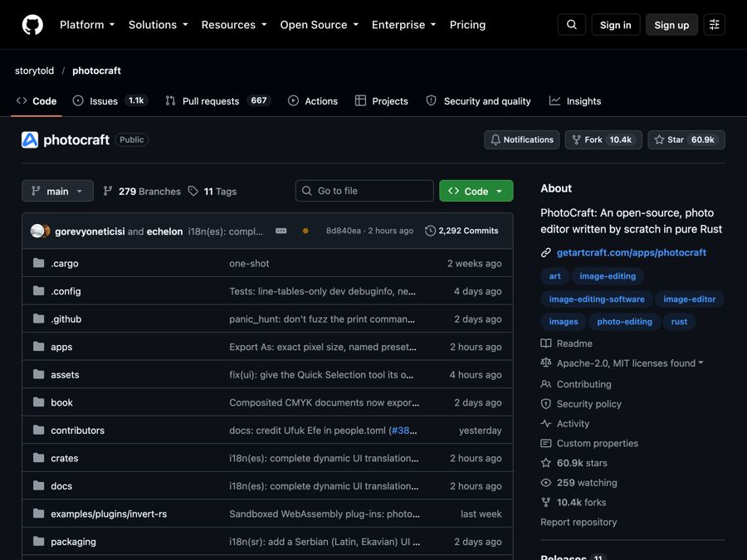The image size is (747, 560).
Task: Click the Sign up button
Action: (x=671, y=25)
